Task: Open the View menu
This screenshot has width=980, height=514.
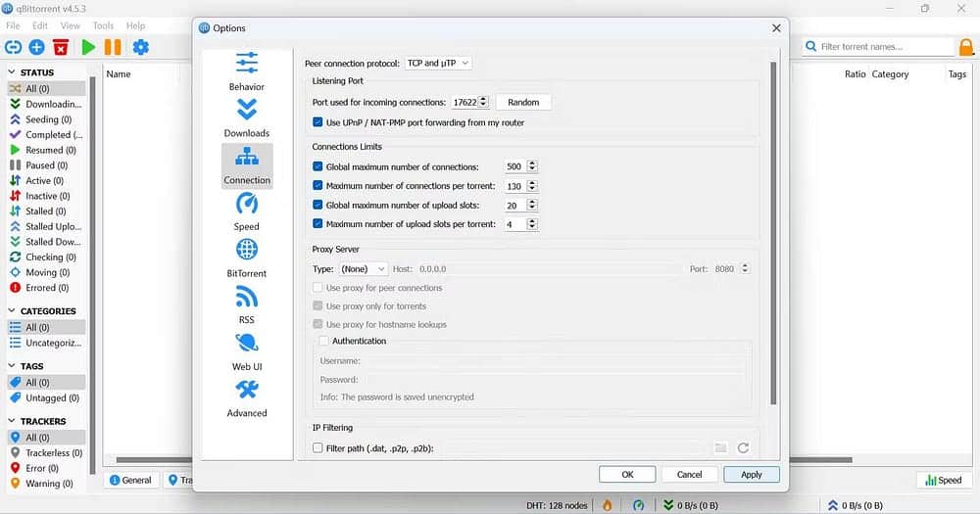Action: click(70, 25)
